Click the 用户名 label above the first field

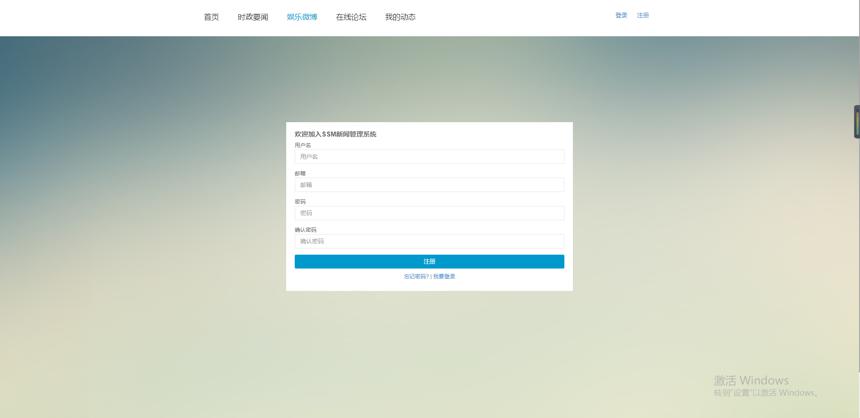coord(303,145)
